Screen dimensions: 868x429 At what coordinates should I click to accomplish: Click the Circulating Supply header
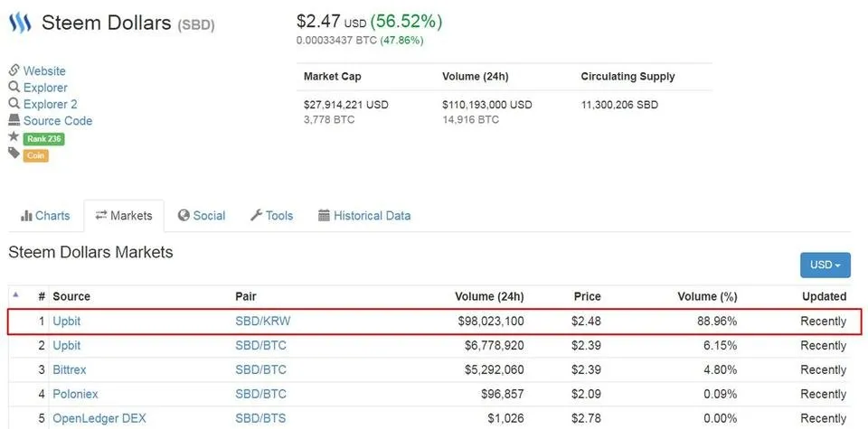tap(627, 77)
